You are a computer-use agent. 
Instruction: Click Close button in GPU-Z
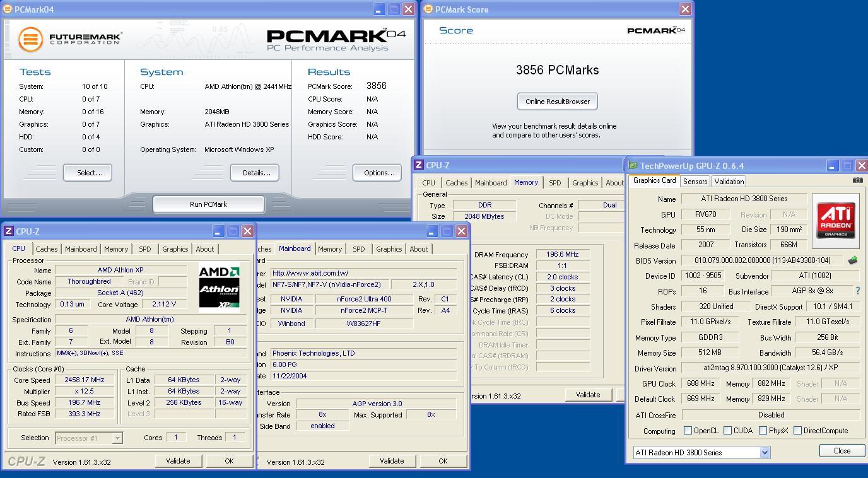(842, 451)
